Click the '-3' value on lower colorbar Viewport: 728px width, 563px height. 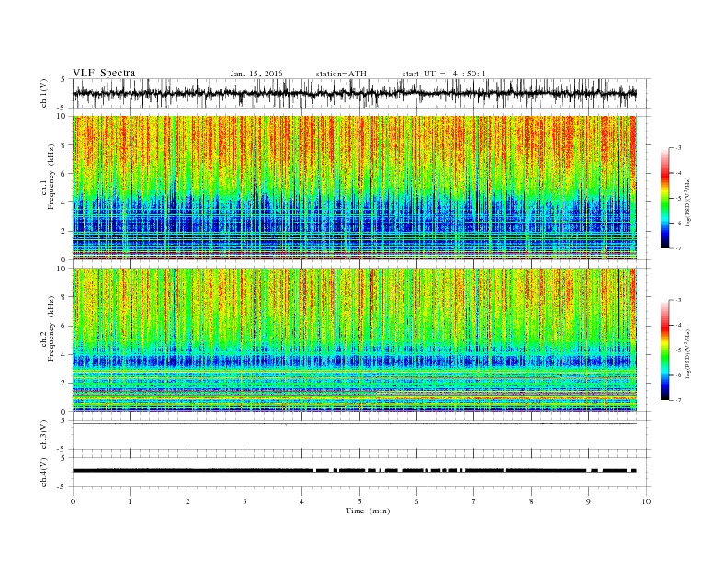677,300
